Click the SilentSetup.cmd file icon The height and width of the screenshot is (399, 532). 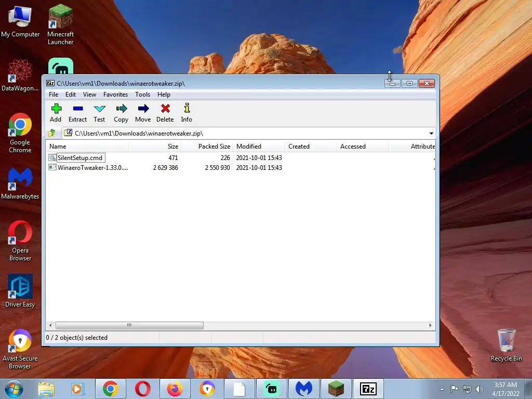pyautogui.click(x=52, y=157)
